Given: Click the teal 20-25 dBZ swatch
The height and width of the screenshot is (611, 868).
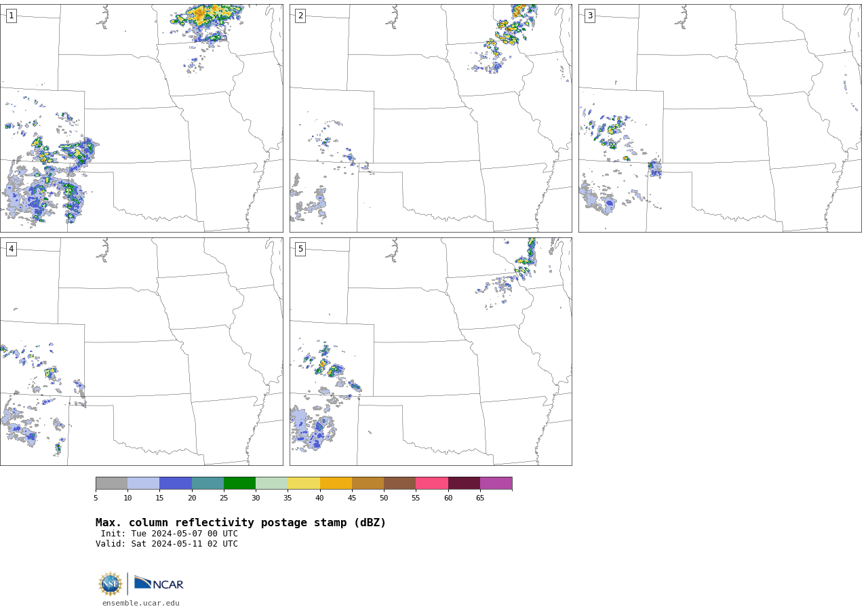Looking at the screenshot, I should (x=208, y=483).
